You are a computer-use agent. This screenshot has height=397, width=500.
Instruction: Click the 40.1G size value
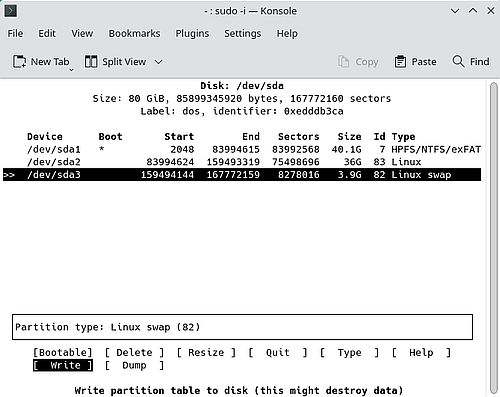346,149
